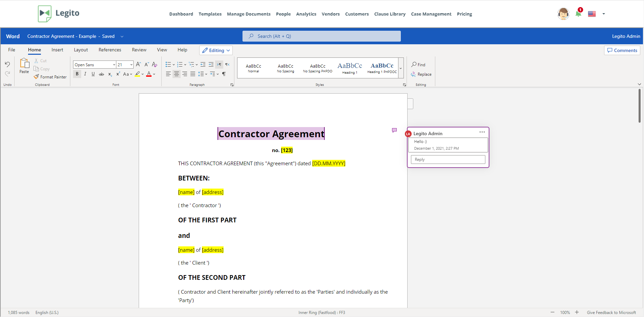Open Styles pane launcher arrow
The height and width of the screenshot is (317, 644).
405,85
